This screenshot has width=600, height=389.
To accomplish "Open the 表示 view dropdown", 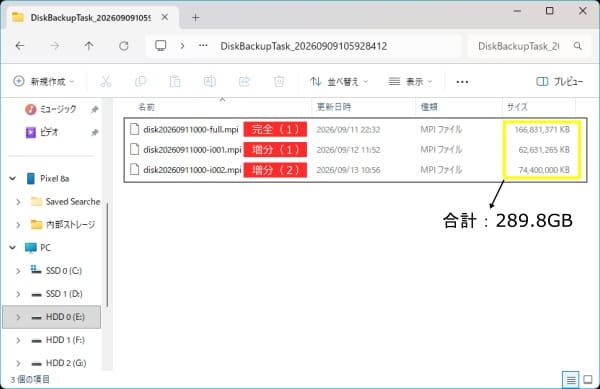I will point(410,81).
